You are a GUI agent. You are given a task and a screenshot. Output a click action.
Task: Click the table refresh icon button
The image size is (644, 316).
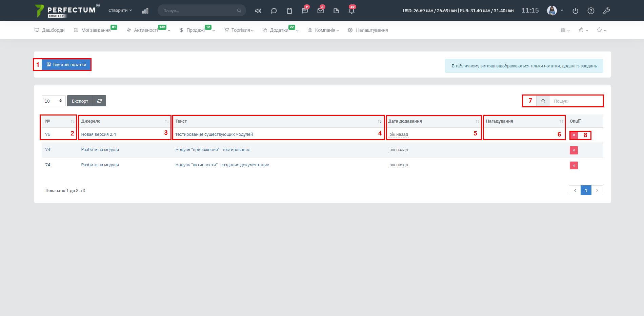99,101
